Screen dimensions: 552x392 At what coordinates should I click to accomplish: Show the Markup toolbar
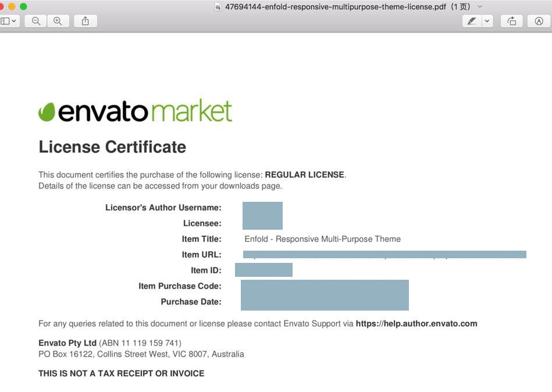539,21
